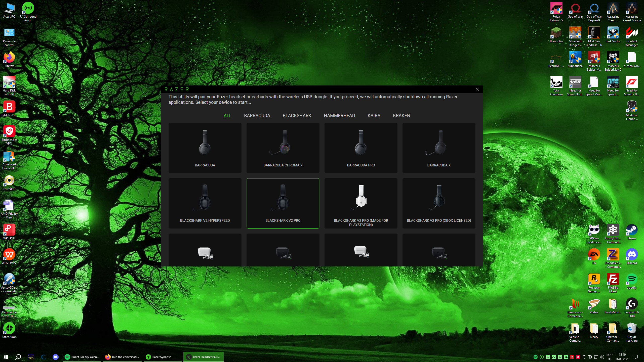Switch to the HAMMERHEAD tab
The height and width of the screenshot is (362, 644).
(x=339, y=116)
